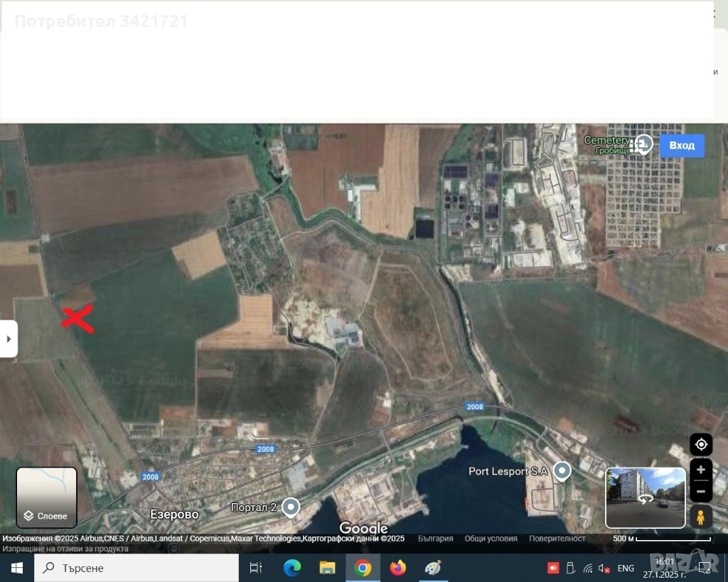
Task: Click the Cemetery place marker
Action: (x=643, y=144)
